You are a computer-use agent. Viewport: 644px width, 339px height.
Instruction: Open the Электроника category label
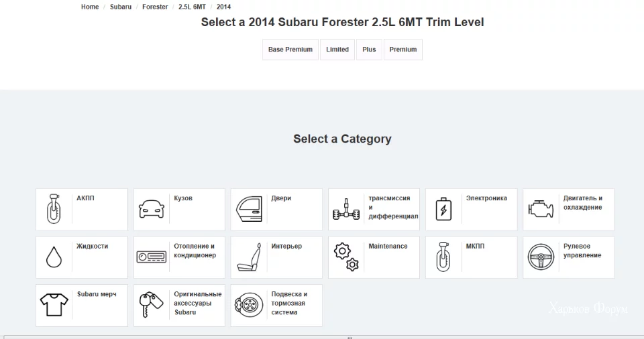[x=486, y=198]
